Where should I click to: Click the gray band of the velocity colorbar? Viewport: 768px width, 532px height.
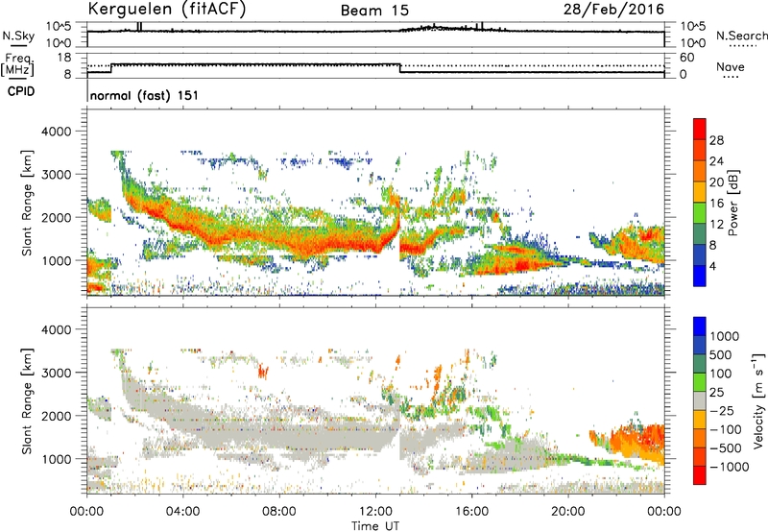[700, 401]
